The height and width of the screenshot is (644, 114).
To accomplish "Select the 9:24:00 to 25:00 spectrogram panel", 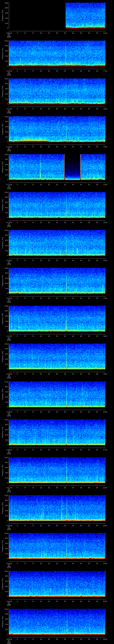I will click(57, 584).
